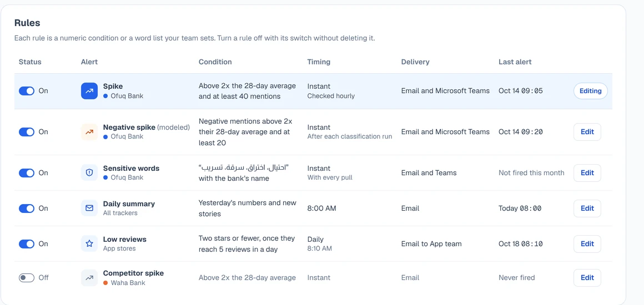Edit the Sensitive words rule
This screenshot has height=305, width=644.
click(x=587, y=173)
